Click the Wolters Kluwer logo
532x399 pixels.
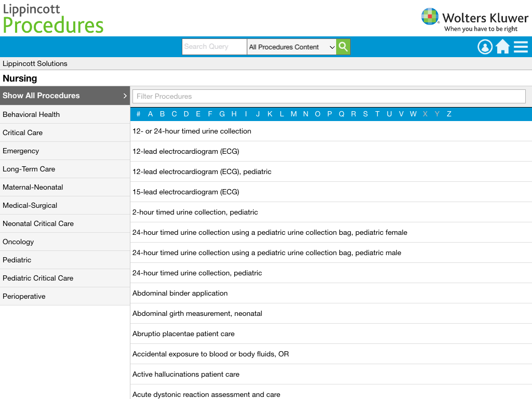(x=474, y=20)
